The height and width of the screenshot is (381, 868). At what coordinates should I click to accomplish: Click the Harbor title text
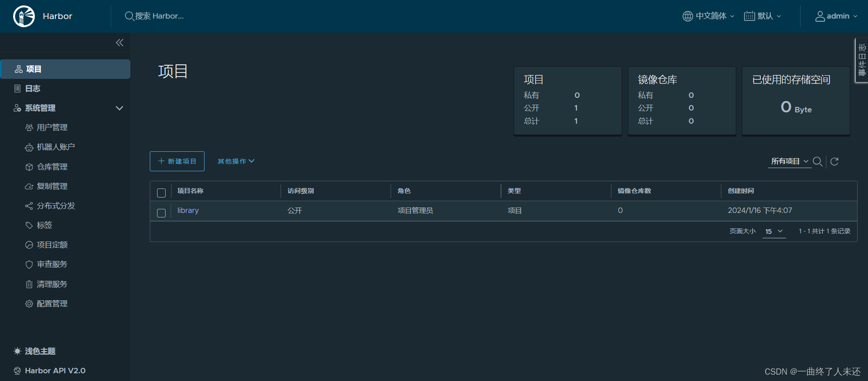[57, 16]
